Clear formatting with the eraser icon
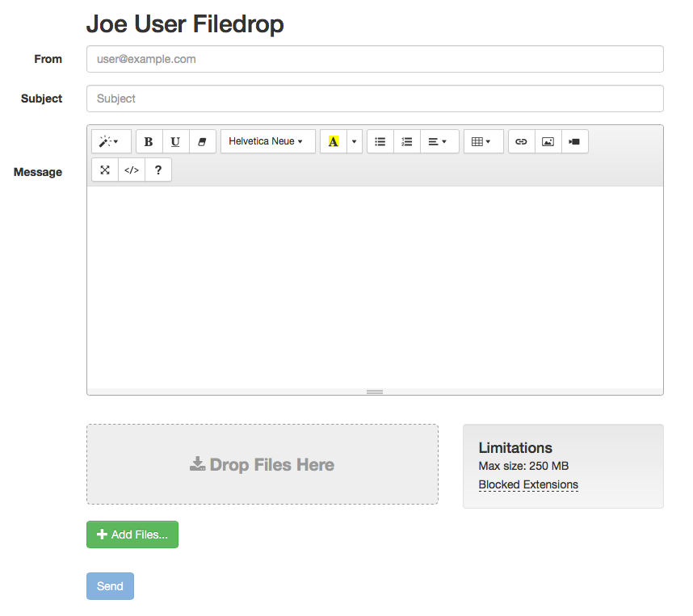 pyautogui.click(x=202, y=141)
